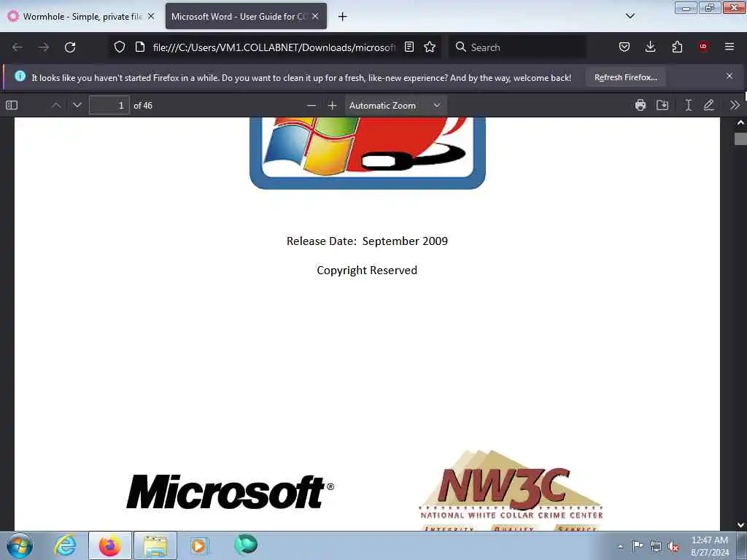
Task: Select the PDF draw tool
Action: 709,105
